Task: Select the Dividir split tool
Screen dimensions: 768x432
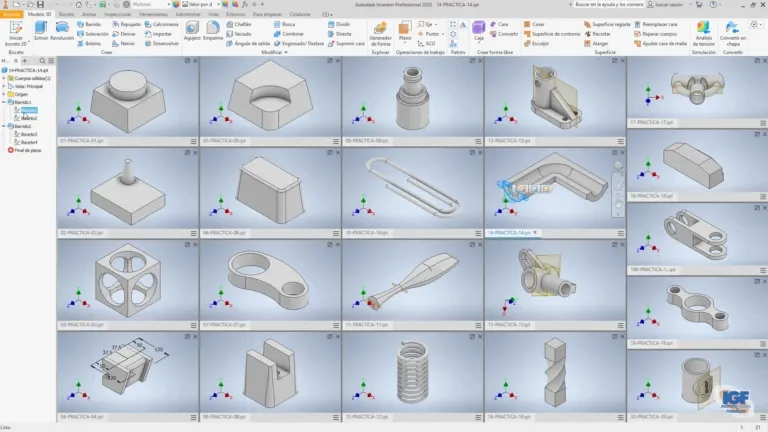Action: (339, 24)
